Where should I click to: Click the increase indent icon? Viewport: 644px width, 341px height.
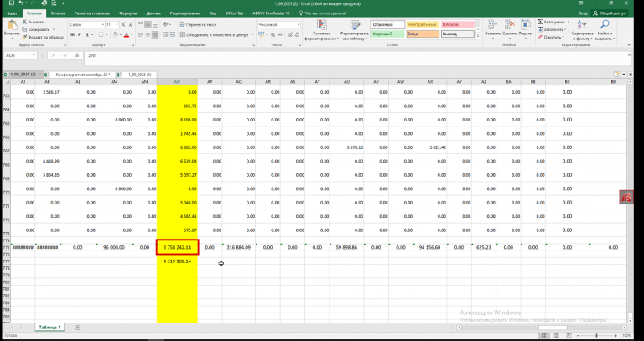[171, 35]
